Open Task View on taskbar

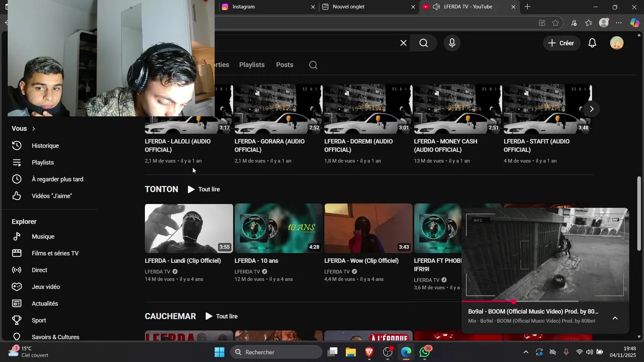point(332,352)
